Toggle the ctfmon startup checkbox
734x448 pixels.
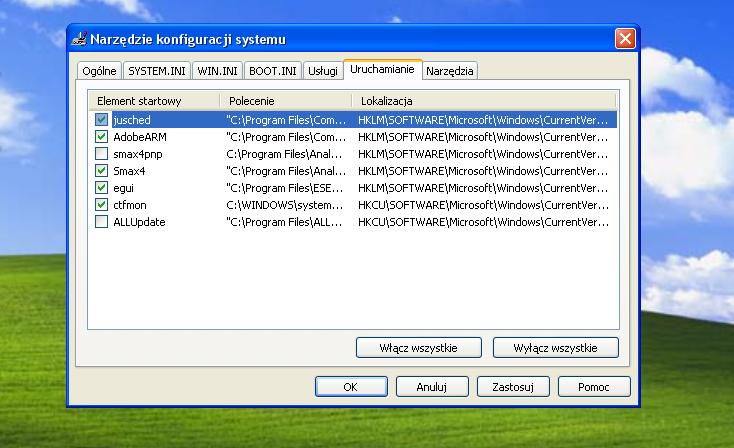101,205
